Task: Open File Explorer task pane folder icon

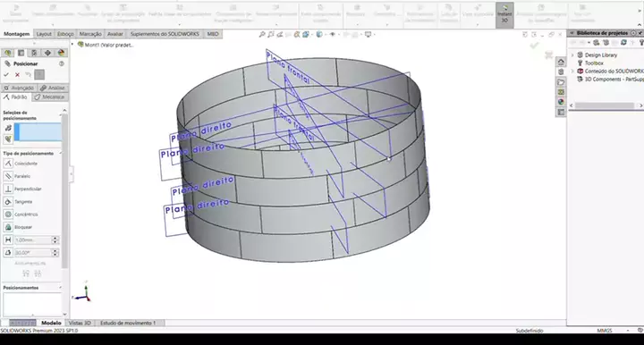Action: point(561,82)
